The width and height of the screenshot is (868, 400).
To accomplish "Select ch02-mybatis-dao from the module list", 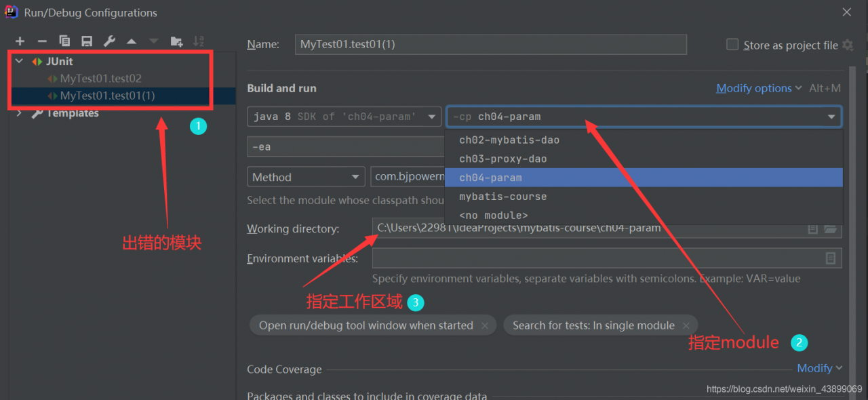I will pos(509,140).
